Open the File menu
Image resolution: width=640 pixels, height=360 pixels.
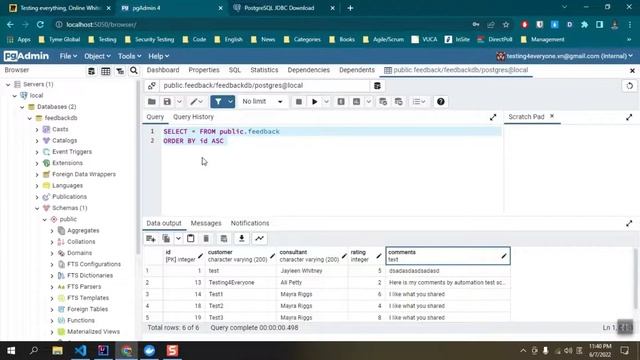coord(68,56)
